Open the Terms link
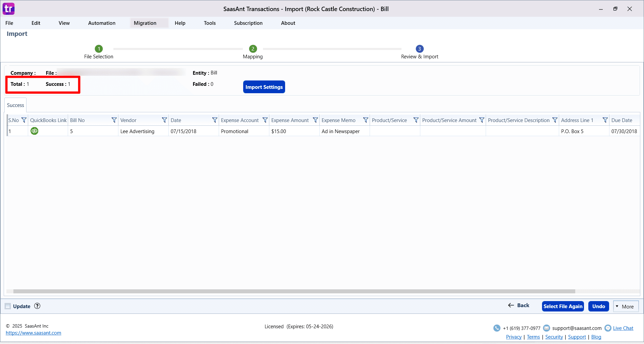This screenshot has width=644, height=344. click(533, 337)
